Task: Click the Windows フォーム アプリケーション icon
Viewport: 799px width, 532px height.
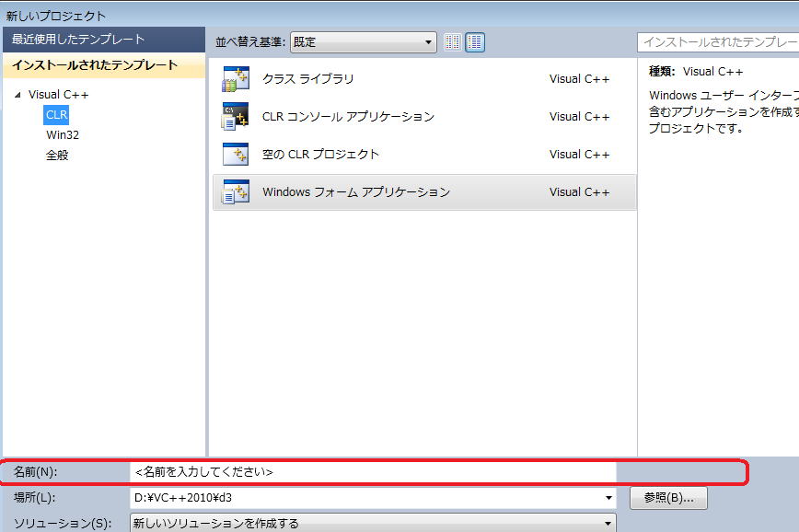Action: (x=236, y=192)
